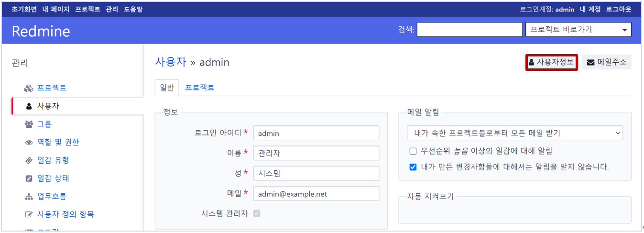Click the 그룹 people icon in sidebar
644x233 pixels.
click(x=29, y=124)
